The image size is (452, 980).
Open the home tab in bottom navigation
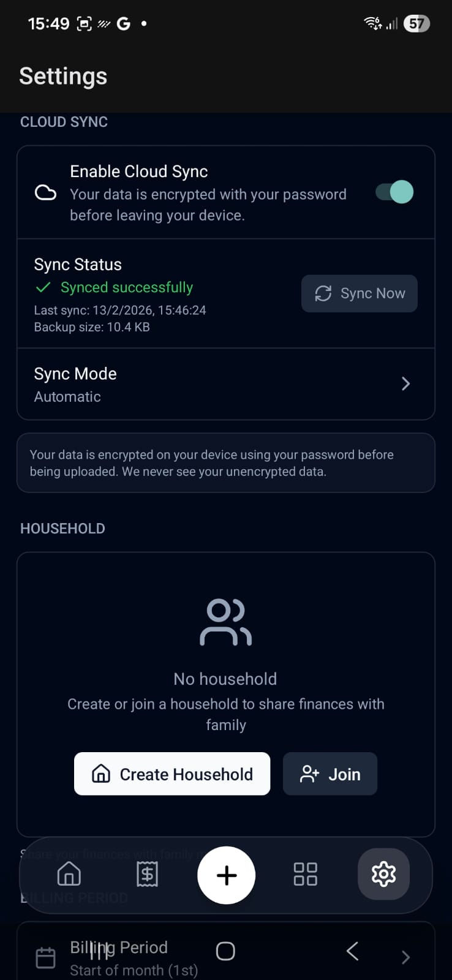69,874
